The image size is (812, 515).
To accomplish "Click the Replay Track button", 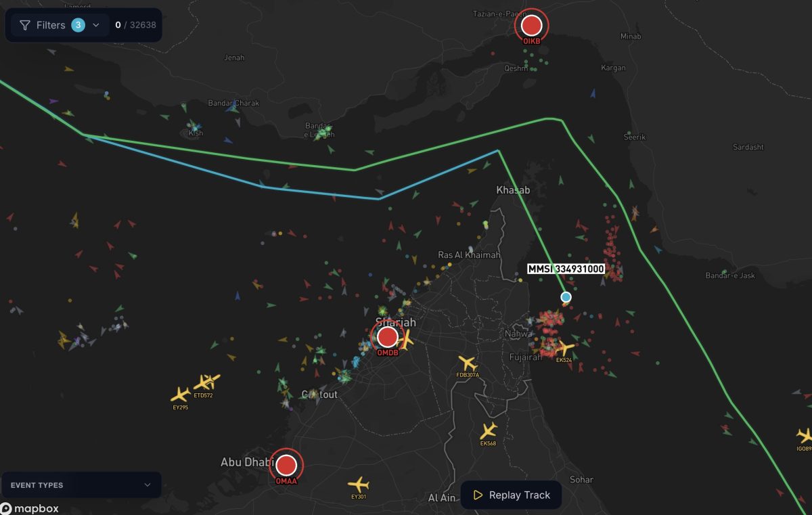I will tap(511, 495).
